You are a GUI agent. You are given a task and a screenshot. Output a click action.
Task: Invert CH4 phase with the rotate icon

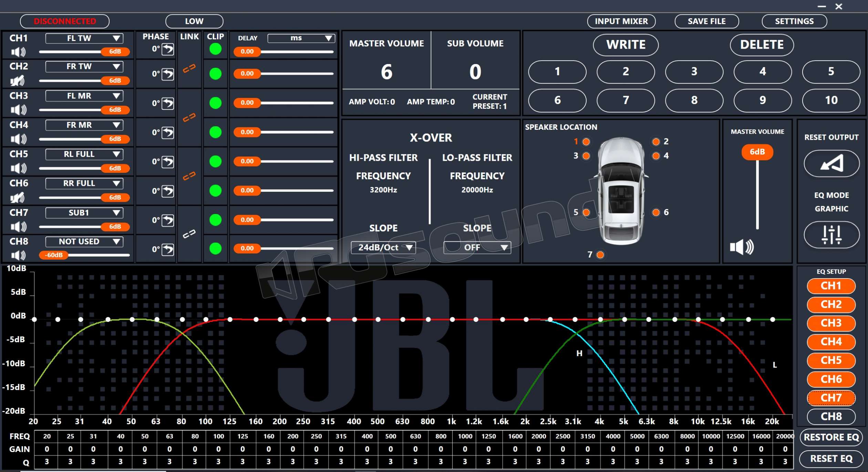[168, 133]
